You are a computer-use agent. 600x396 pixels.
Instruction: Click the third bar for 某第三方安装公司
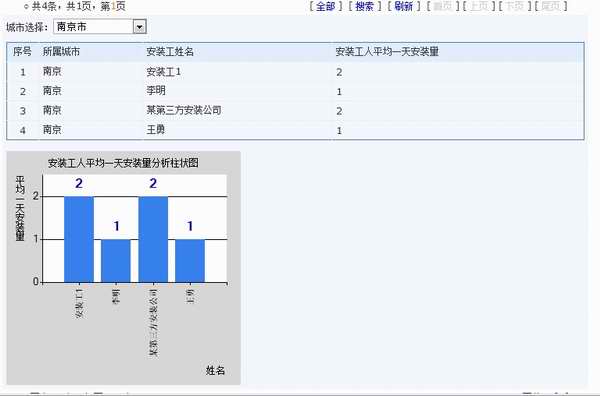(x=153, y=240)
